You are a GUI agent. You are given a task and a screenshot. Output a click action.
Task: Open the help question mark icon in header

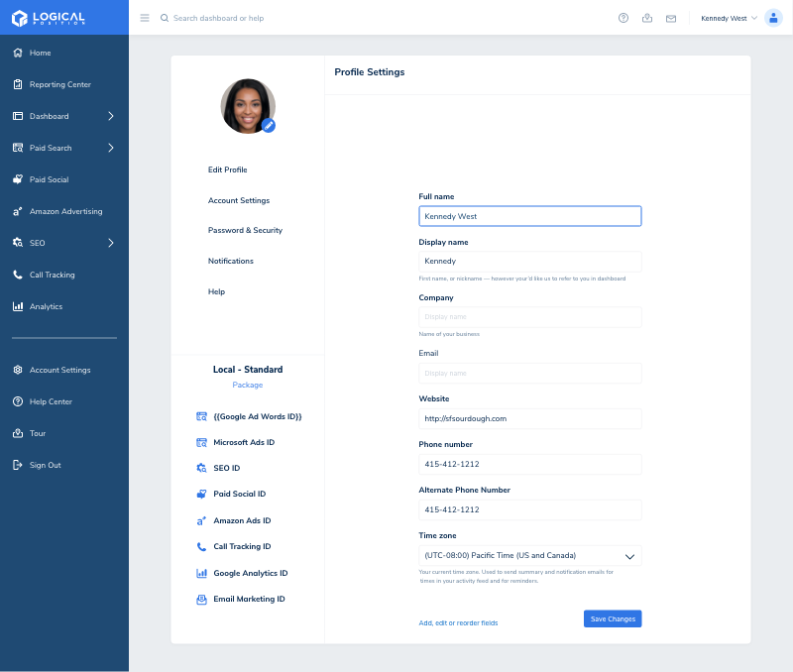pos(623,18)
